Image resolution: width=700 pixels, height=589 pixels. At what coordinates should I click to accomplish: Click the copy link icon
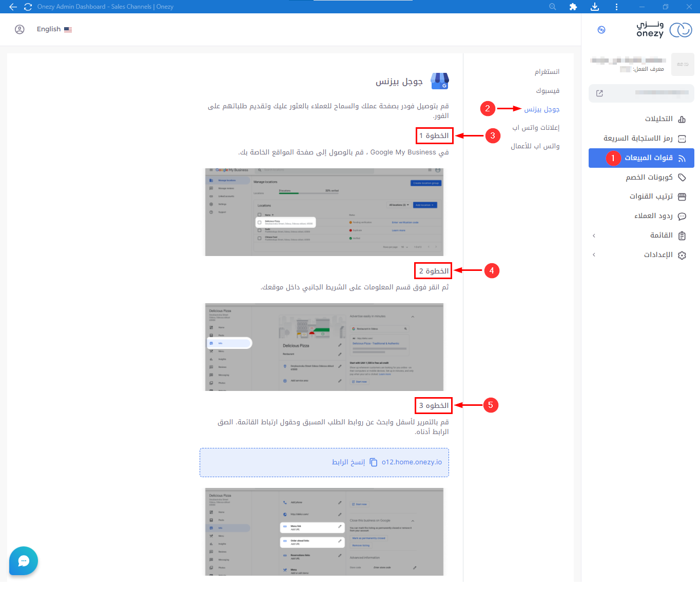point(374,462)
